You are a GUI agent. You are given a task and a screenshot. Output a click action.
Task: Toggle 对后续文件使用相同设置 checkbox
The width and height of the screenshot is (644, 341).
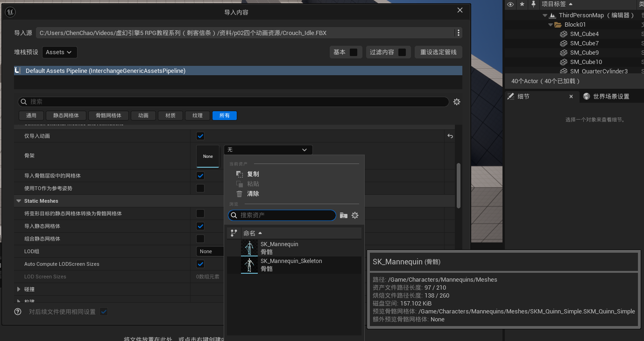104,312
